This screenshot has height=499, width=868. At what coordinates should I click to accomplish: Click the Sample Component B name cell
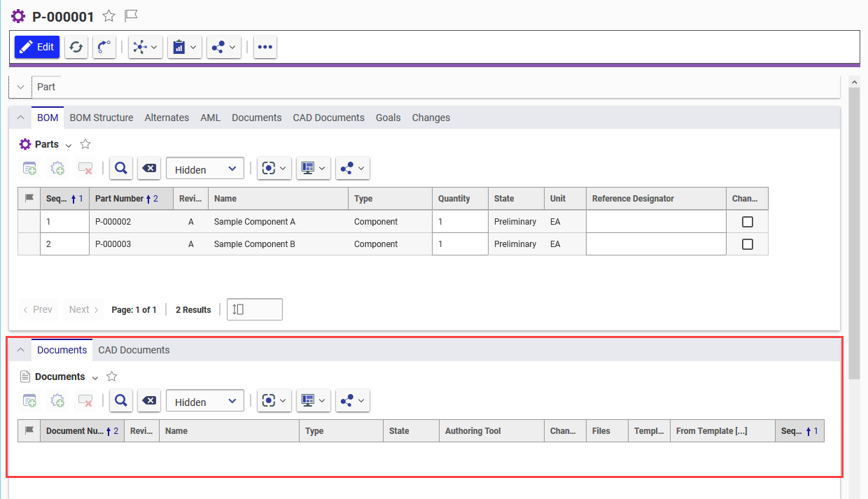(278, 244)
